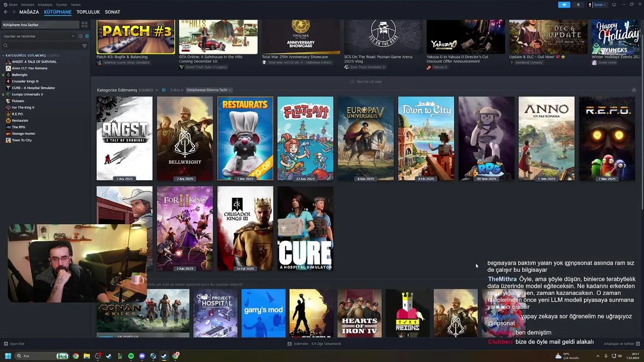Screen dimensions: 644x362
Task: Open the garry's mod cover in bottom shelf
Action: 263,313
